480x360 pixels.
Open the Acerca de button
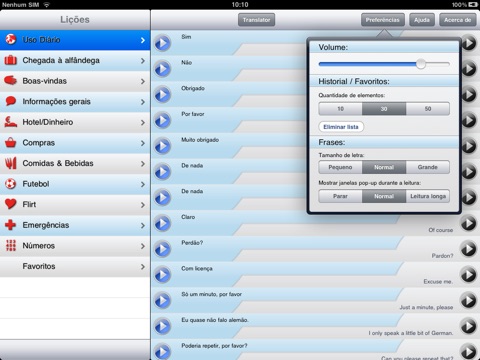tap(458, 20)
